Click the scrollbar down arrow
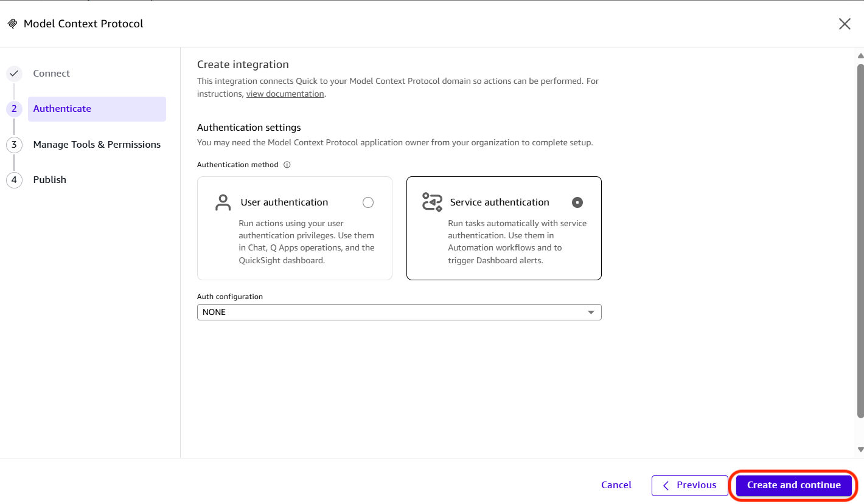The width and height of the screenshot is (864, 504). tap(860, 450)
